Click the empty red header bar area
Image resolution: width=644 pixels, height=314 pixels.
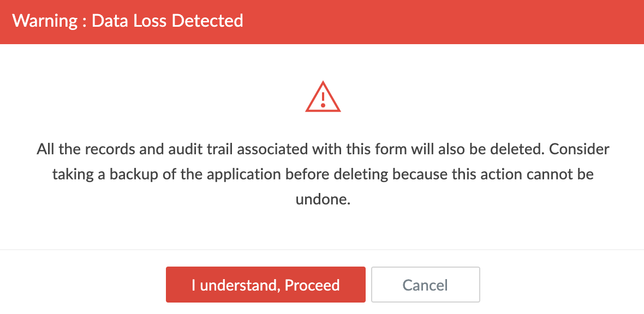pos(437,21)
